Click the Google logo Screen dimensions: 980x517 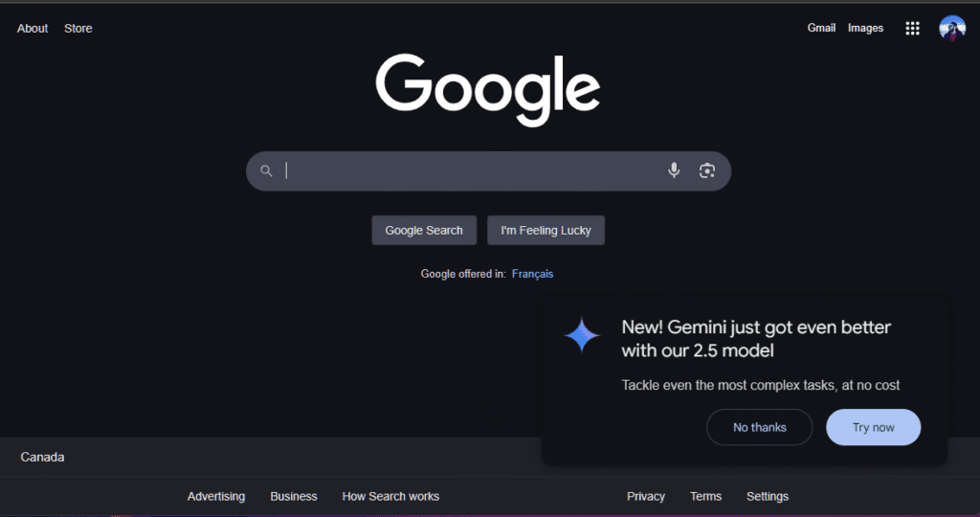pyautogui.click(x=488, y=89)
